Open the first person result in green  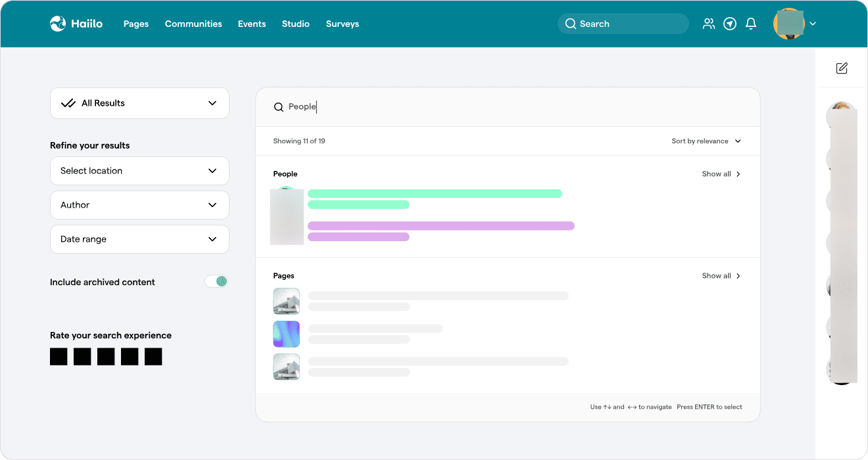(x=435, y=199)
